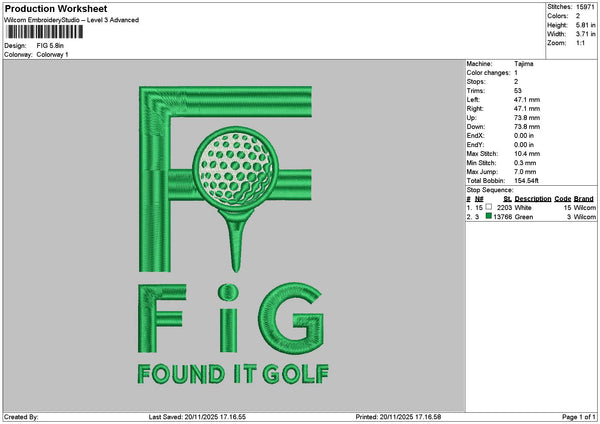Click the 'Last Saved: 20/11/2025 17.16.55' text
This screenshot has width=600, height=424.
tap(197, 417)
